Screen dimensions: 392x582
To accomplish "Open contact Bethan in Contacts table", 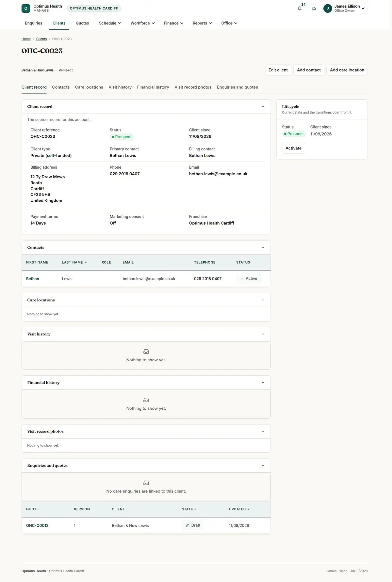I will pos(33,279).
